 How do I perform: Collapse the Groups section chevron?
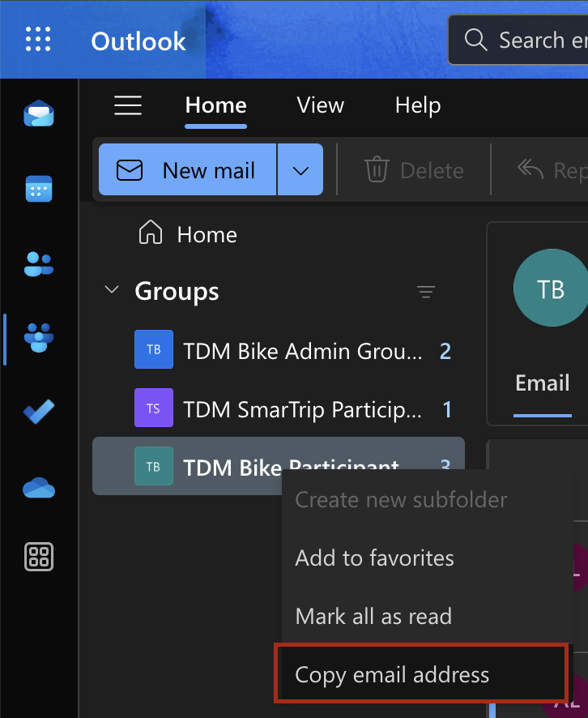112,290
